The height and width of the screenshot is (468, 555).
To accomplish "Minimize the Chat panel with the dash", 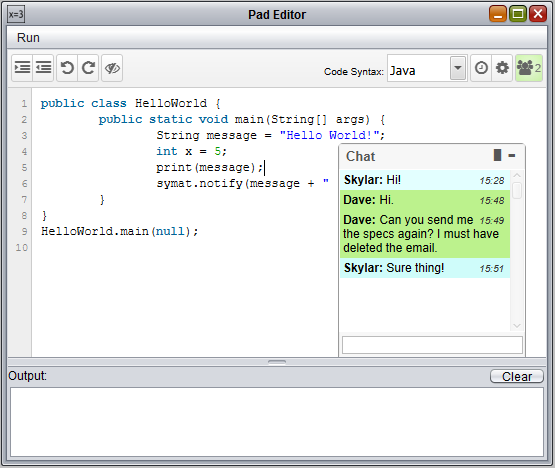I will click(512, 155).
